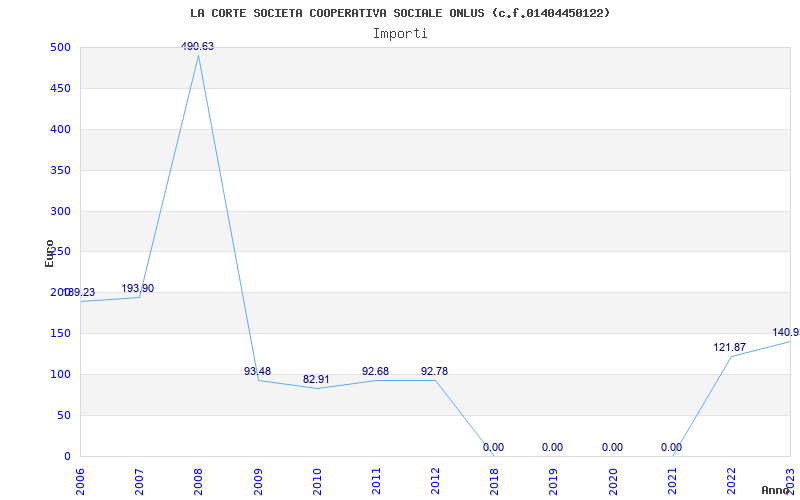800x500 pixels.
Task: Click the 350 y-axis tick label
Action: point(60,170)
